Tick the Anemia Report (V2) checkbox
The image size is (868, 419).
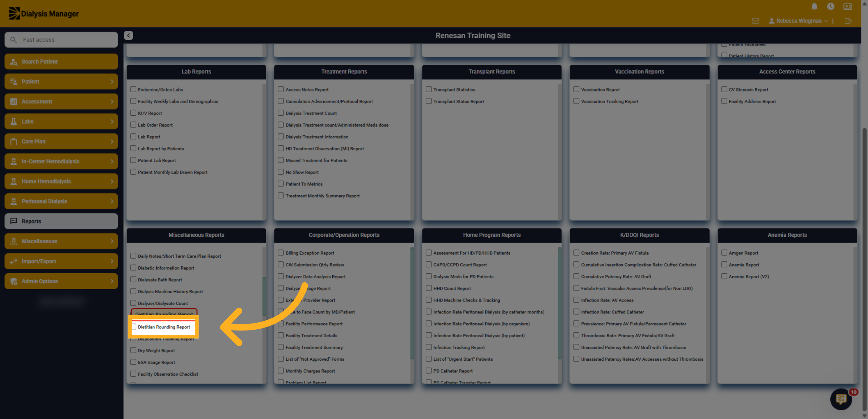(x=724, y=276)
